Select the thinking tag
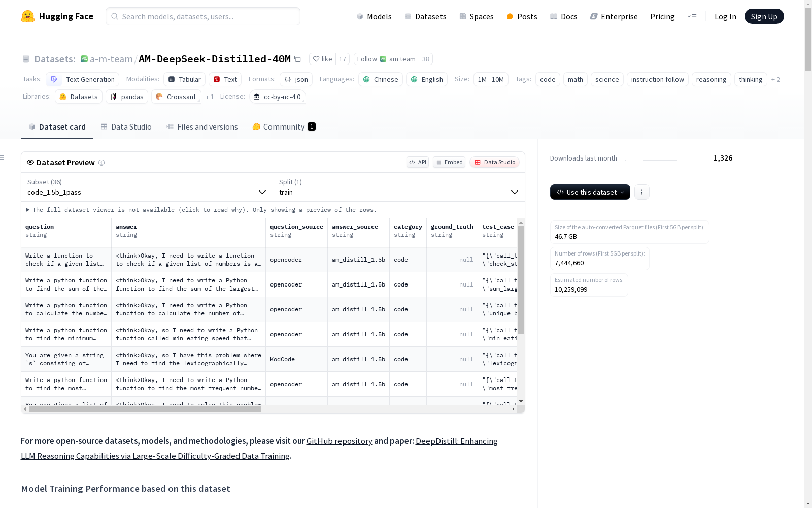812x508 pixels. (751, 79)
